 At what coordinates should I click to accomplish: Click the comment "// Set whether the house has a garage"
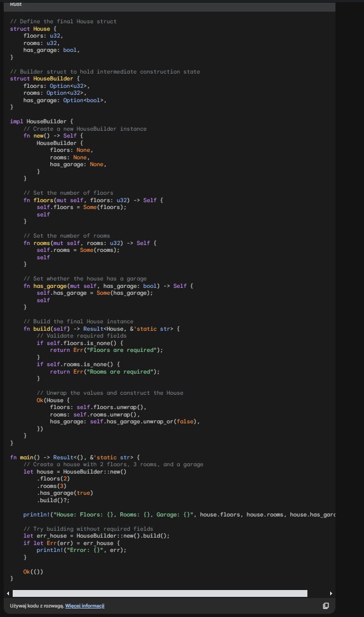pyautogui.click(x=85, y=278)
